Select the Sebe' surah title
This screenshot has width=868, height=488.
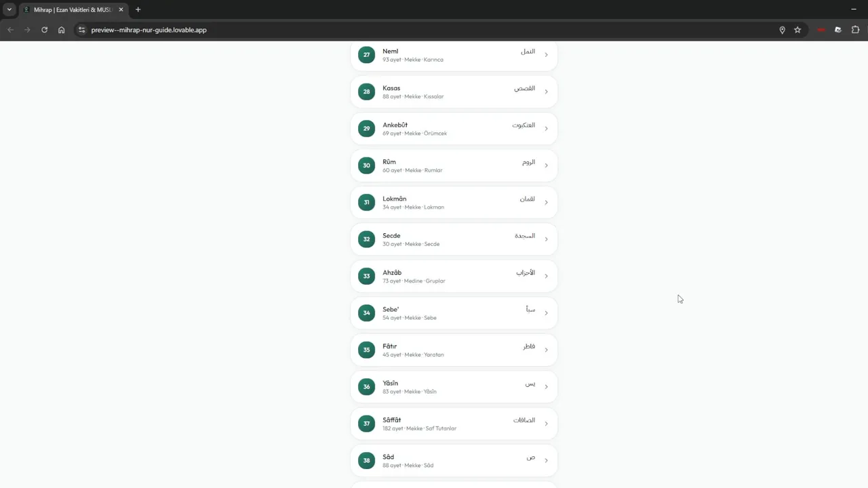point(391,309)
